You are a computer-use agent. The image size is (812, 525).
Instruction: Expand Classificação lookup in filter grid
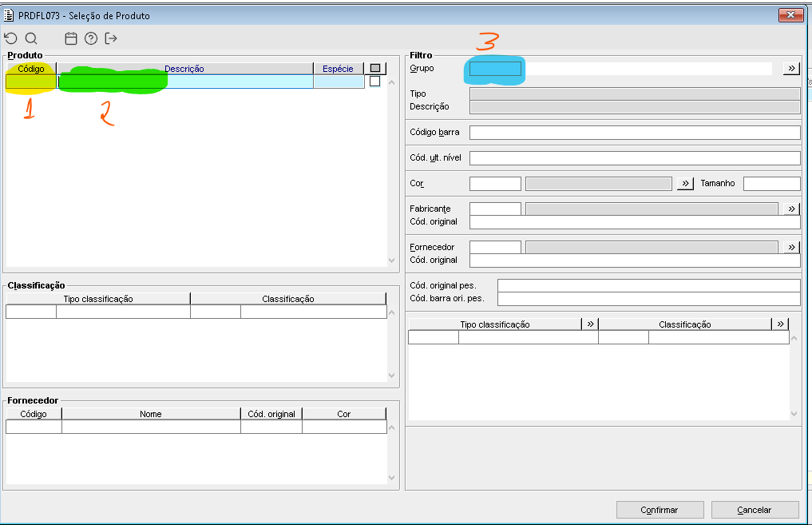pyautogui.click(x=780, y=324)
